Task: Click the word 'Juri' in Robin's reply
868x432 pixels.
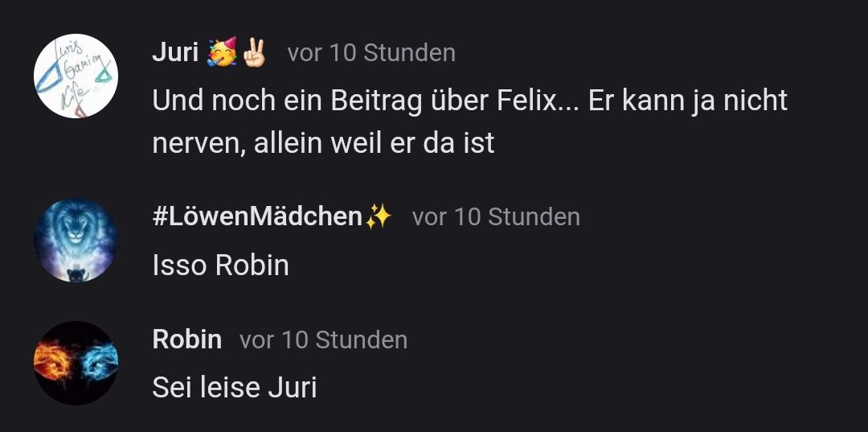Action: point(293,388)
